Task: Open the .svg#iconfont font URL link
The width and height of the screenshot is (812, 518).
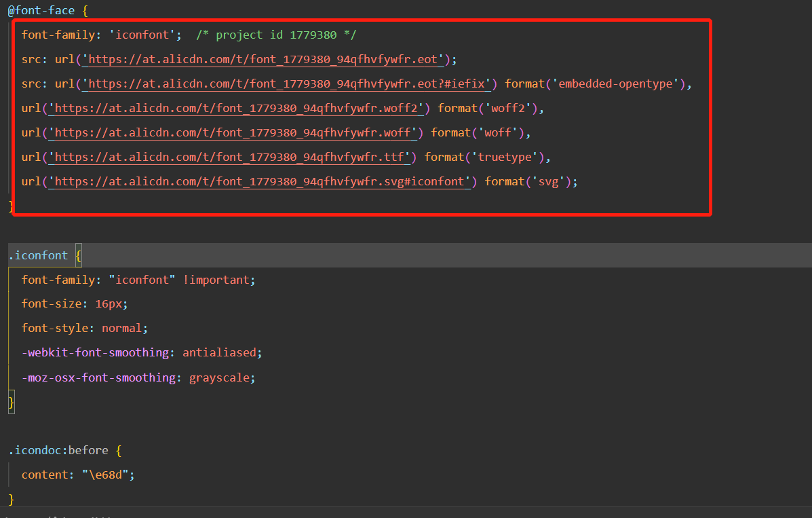Action: point(259,181)
